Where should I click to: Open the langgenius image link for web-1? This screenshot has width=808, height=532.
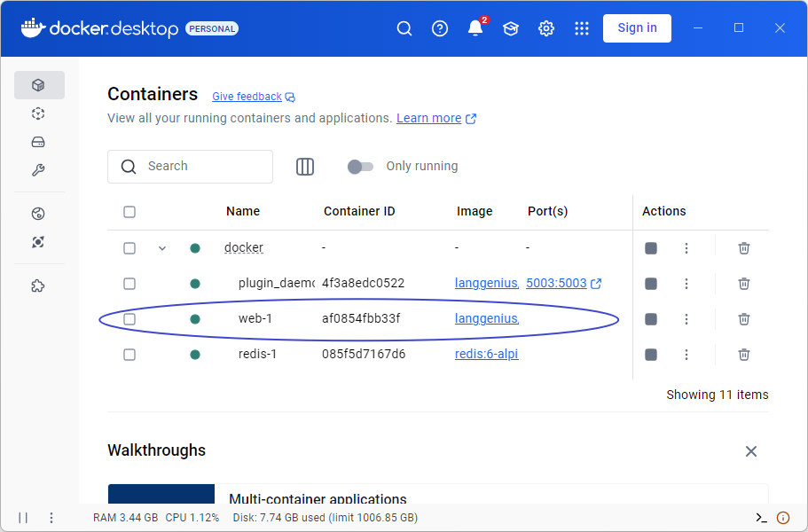point(486,319)
